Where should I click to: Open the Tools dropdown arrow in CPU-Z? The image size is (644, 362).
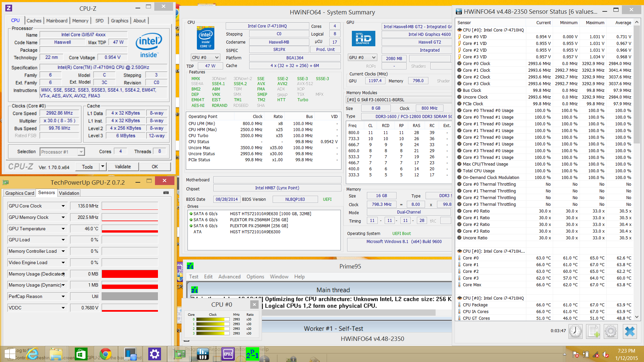(103, 167)
